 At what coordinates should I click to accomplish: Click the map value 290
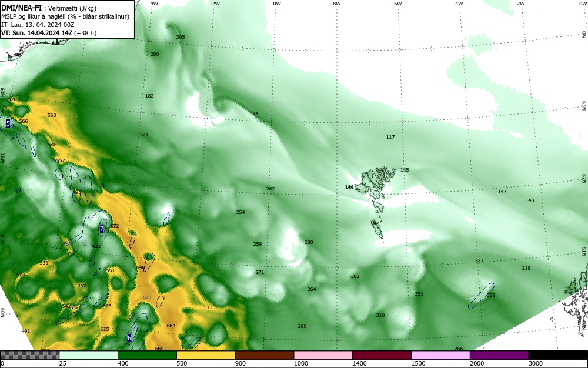[155, 54]
